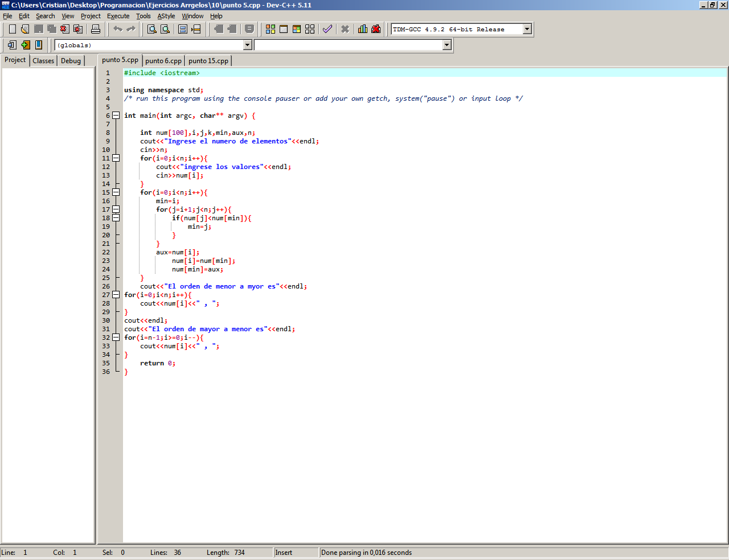
Task: Open the TDM-GCC compiler selection dropdown
Action: click(x=527, y=29)
